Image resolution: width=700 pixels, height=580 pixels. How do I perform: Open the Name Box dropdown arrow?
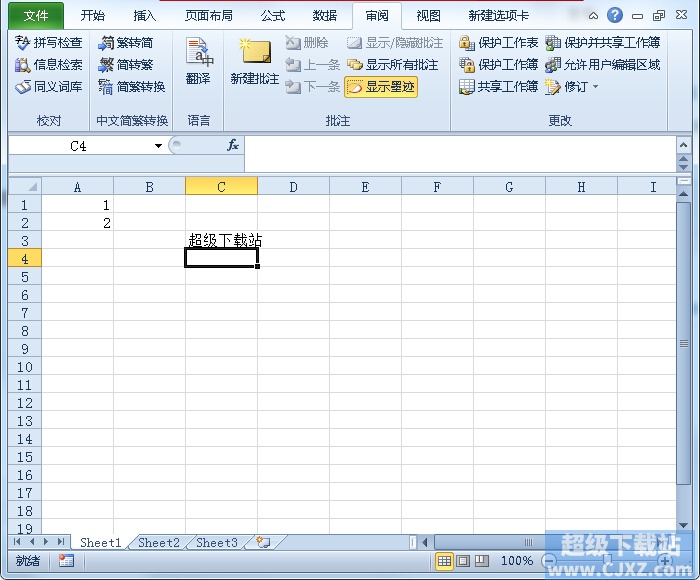click(x=158, y=146)
